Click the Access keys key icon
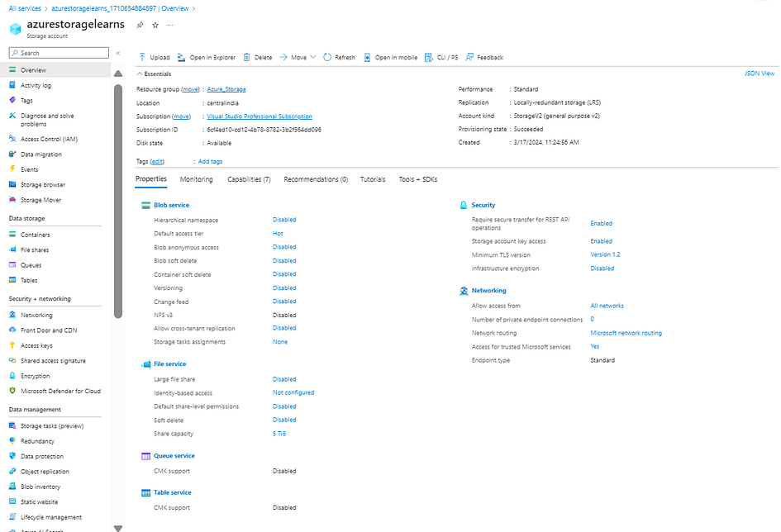Screen dimensions: 781x532 click(x=12, y=344)
